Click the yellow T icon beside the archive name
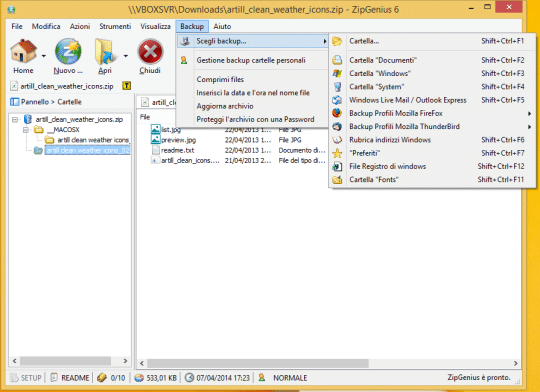540x392 pixels. click(127, 86)
